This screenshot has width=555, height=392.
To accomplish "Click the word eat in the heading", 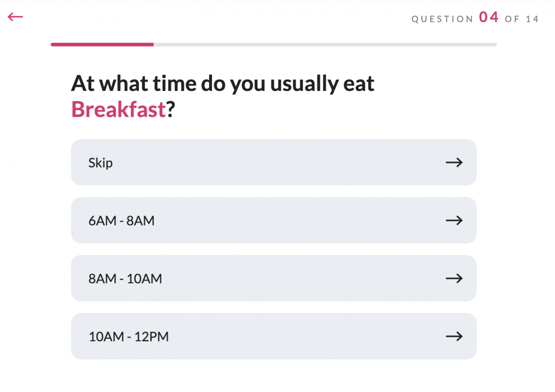I will click(359, 84).
